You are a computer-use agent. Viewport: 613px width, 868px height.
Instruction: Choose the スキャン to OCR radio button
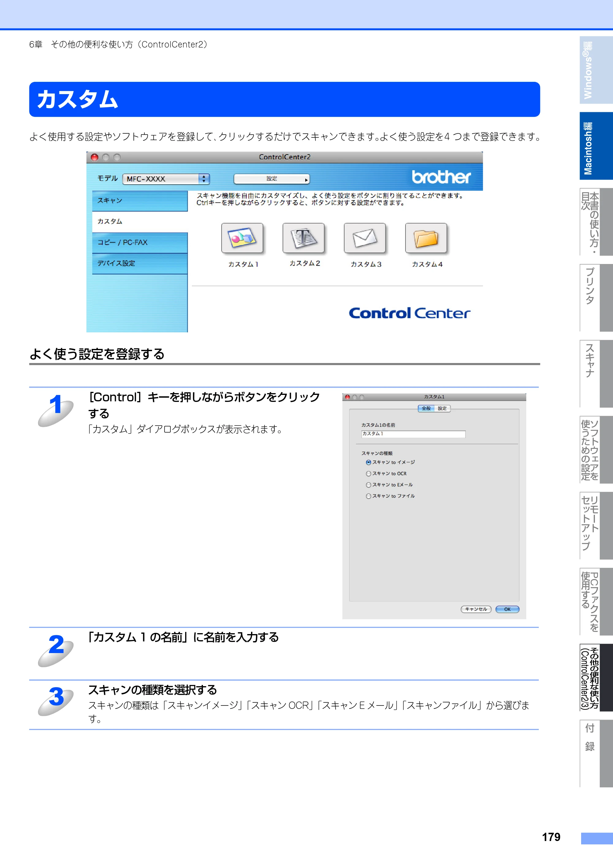click(x=368, y=474)
